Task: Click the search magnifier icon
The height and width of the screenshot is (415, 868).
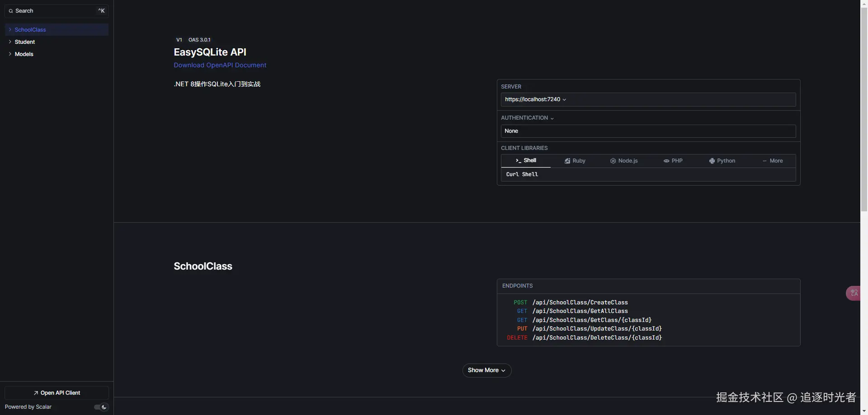Action: [x=11, y=11]
